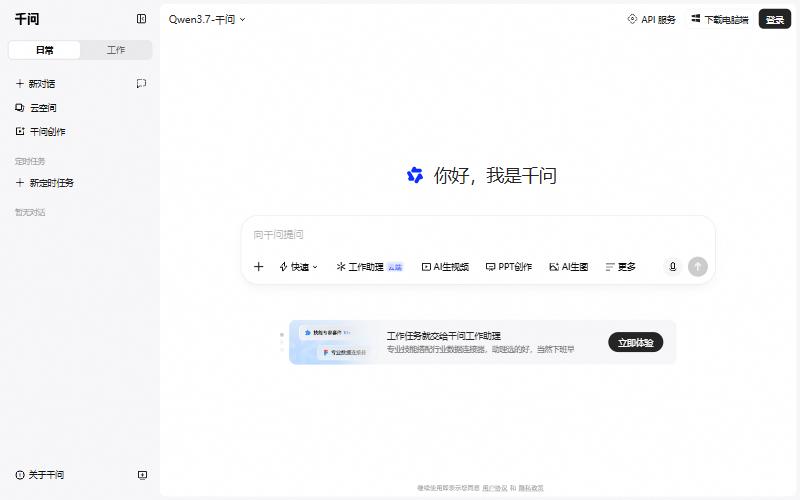Click the download icon next to 关于千问
This screenshot has height=500, width=800.
(x=142, y=475)
